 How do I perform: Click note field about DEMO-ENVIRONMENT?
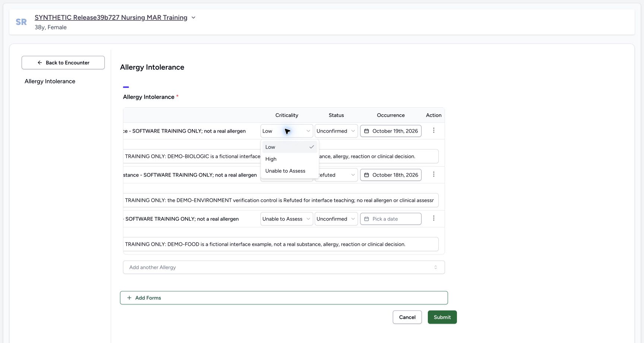(x=281, y=200)
